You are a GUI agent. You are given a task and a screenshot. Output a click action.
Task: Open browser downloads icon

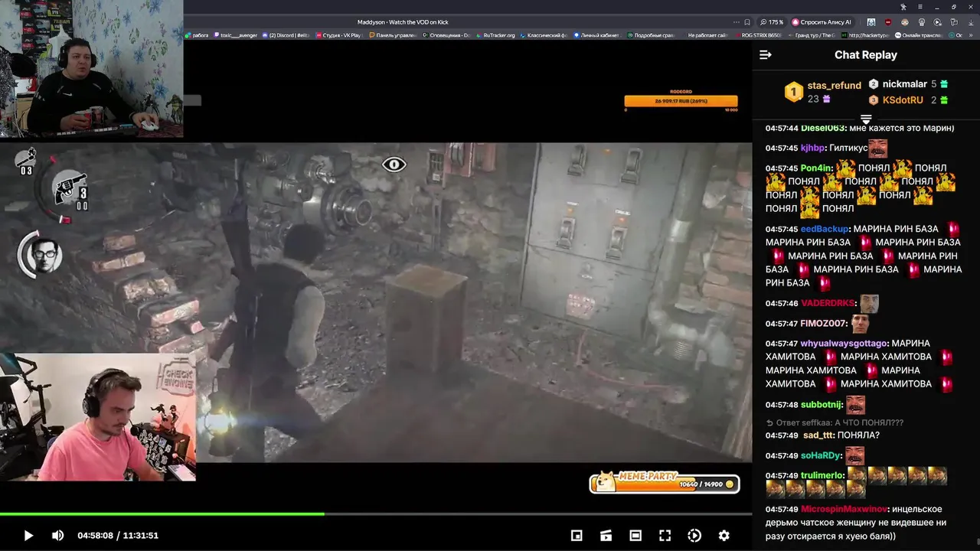[971, 22]
